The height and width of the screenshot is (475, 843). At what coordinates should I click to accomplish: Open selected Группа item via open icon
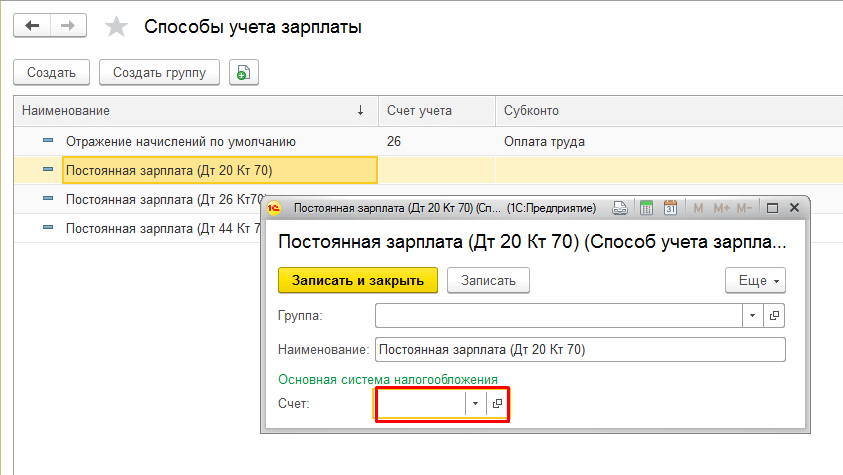(774, 315)
